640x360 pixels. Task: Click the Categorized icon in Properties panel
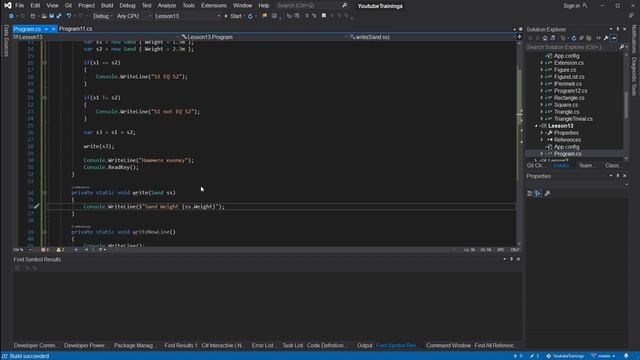[530, 193]
